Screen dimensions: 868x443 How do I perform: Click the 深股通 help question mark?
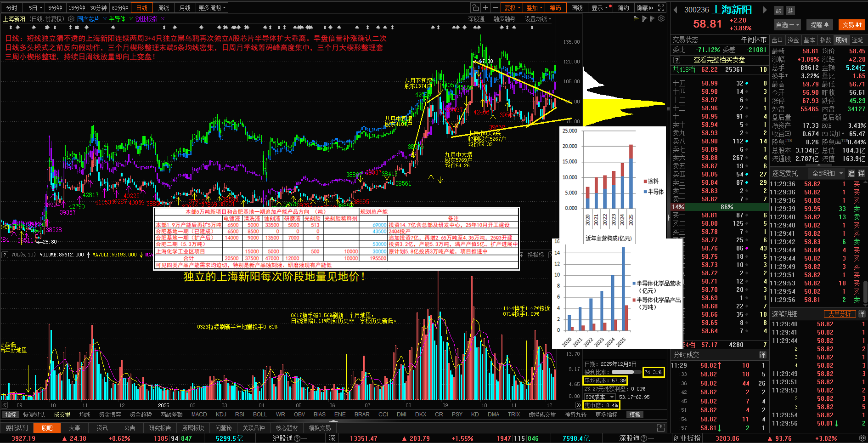644,438
